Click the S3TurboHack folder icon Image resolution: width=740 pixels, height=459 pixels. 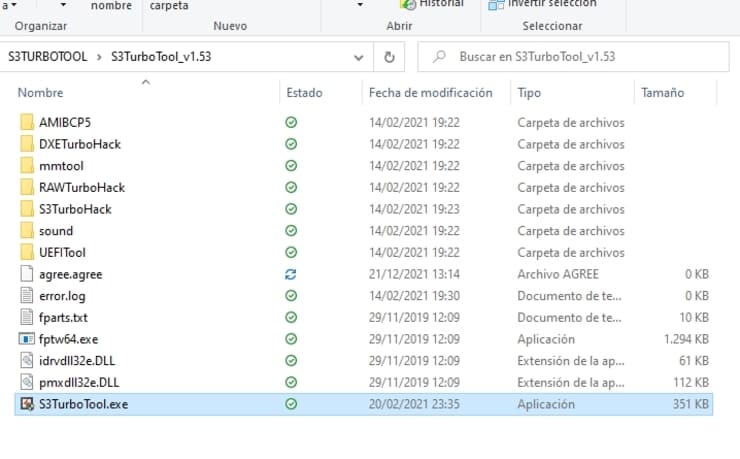tap(27, 209)
